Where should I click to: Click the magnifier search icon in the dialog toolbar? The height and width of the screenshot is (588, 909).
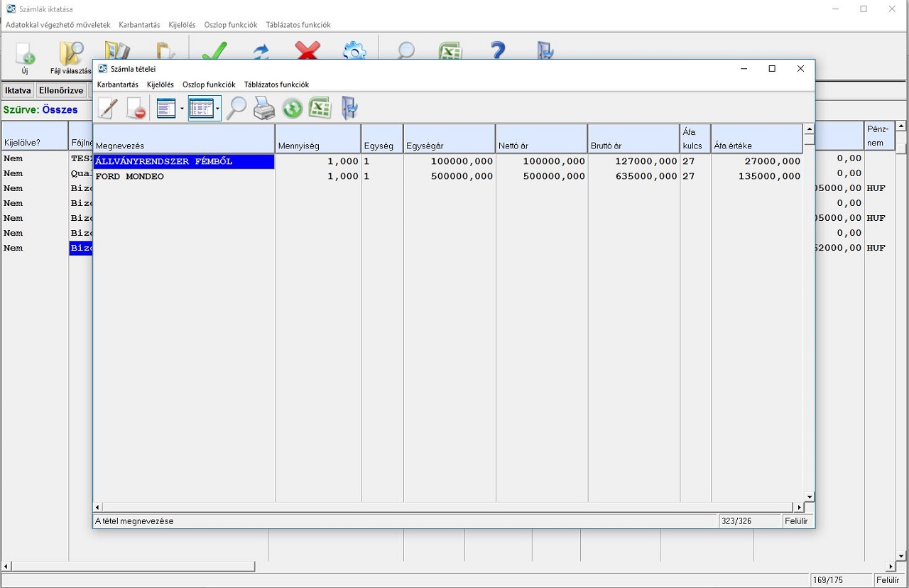point(236,109)
